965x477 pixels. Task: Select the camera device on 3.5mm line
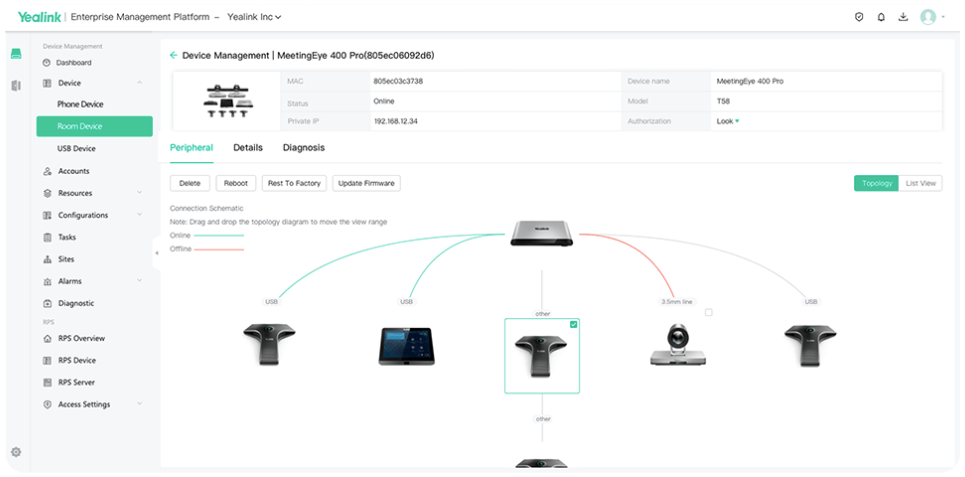tap(678, 344)
